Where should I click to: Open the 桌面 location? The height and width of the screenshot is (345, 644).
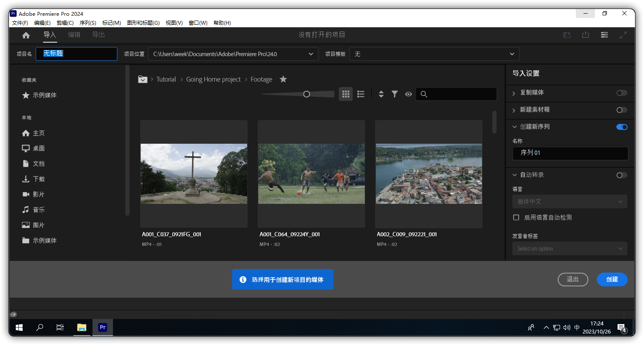pyautogui.click(x=34, y=148)
